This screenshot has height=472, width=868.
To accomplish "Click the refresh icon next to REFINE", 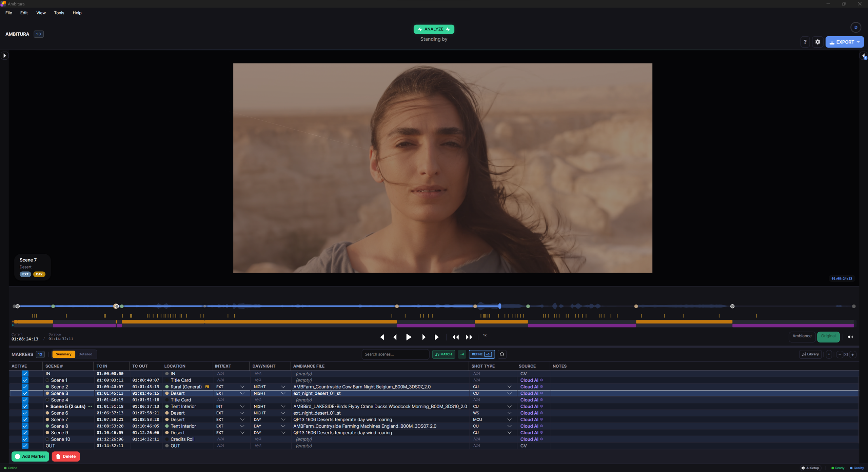I will click(x=502, y=354).
